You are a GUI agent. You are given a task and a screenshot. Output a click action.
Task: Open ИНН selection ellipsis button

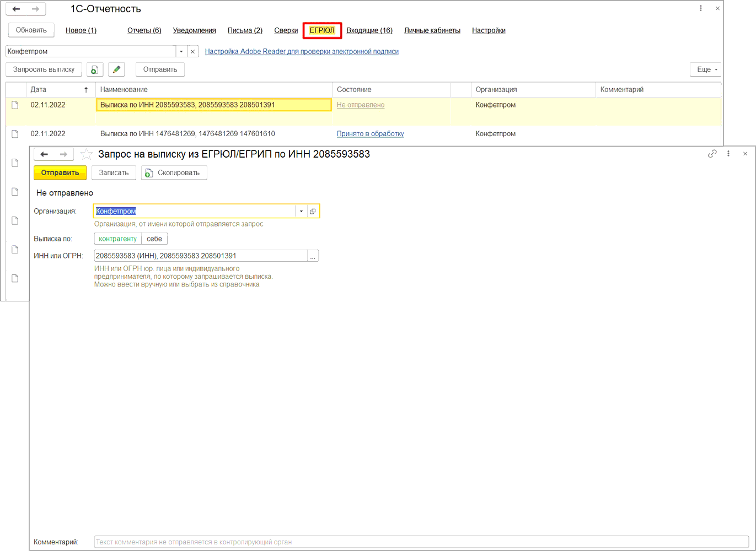point(313,256)
